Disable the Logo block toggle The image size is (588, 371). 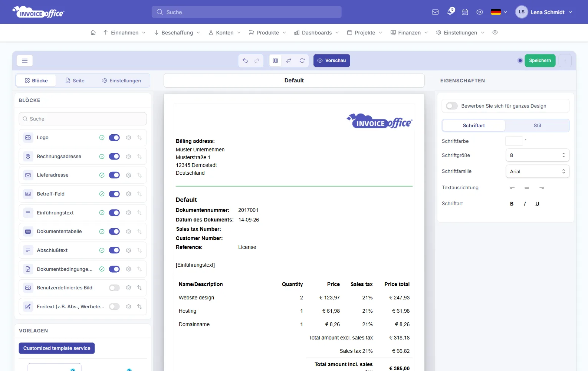coord(114,138)
